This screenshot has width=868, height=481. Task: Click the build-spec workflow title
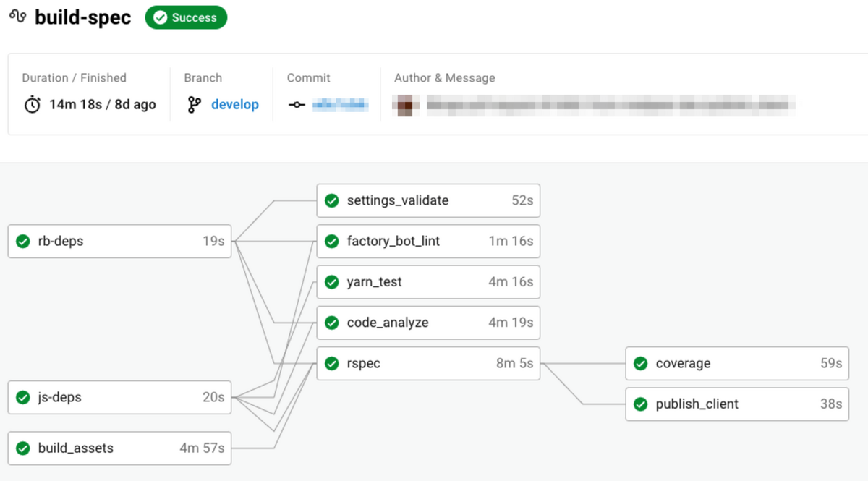point(83,17)
